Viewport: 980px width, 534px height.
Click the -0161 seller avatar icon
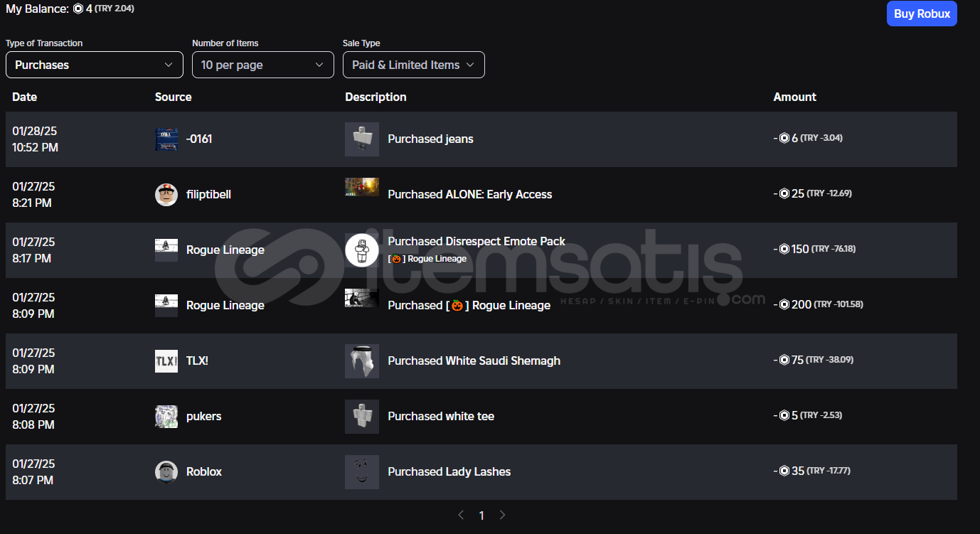[x=166, y=139]
